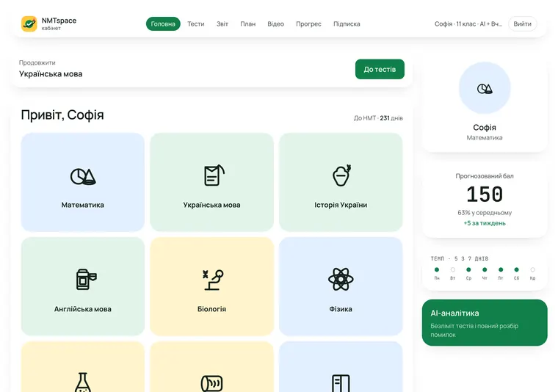The width and height of the screenshot is (558, 392).
Task: Go to the Головна tab
Action: click(x=163, y=23)
